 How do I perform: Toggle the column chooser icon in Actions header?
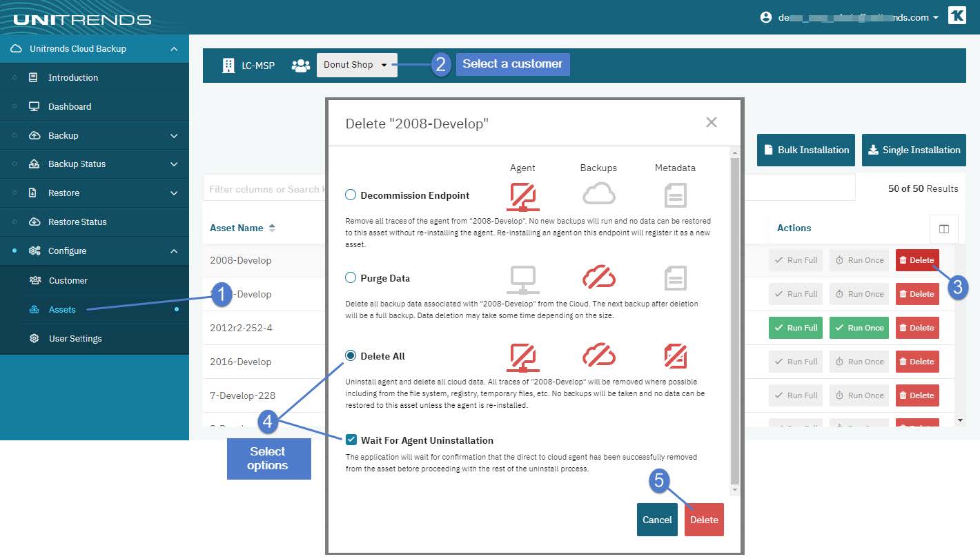(x=943, y=229)
